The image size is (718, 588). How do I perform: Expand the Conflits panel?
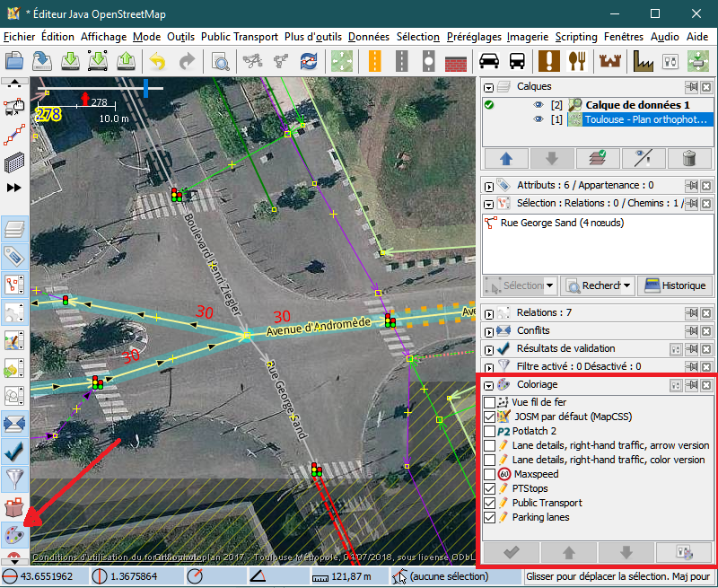489,330
